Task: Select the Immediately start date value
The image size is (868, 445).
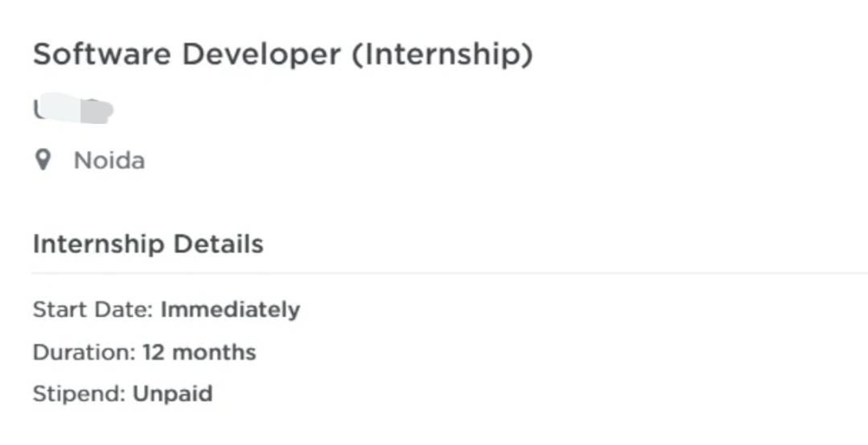Action: 230,310
